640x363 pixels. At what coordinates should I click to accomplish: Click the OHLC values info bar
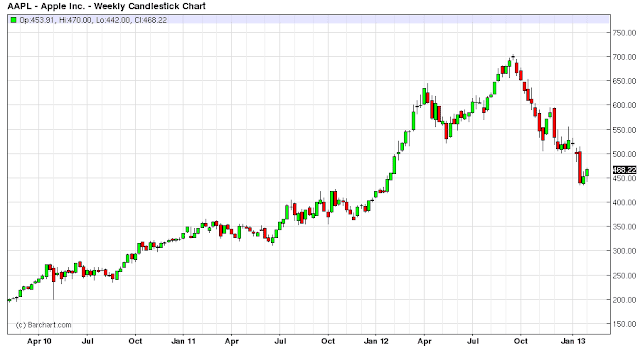point(309,20)
